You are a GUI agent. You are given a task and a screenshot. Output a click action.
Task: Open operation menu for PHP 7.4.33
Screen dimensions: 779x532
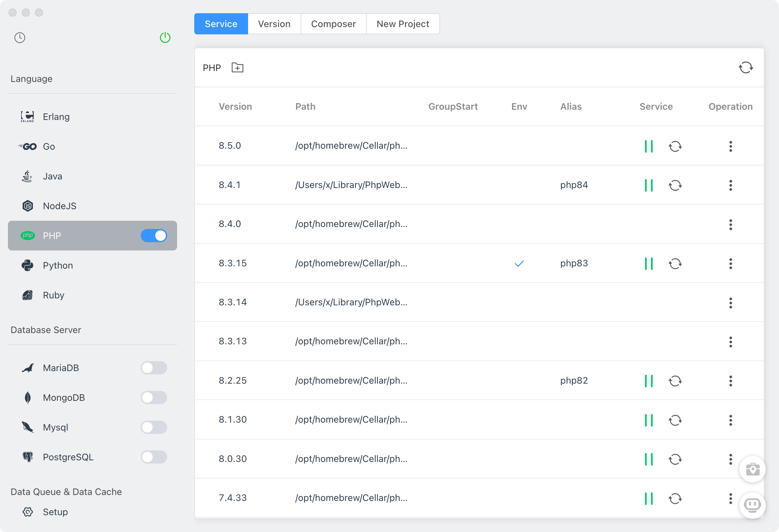[730, 498]
